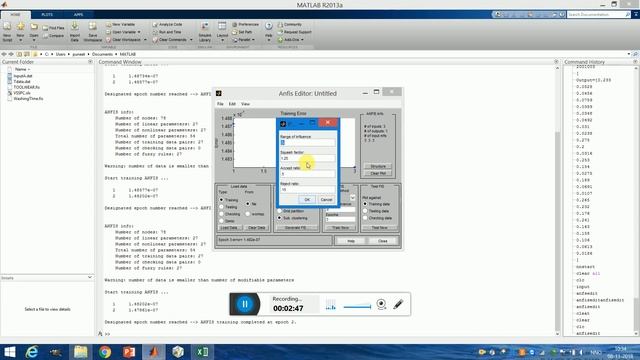
Task: Expand the Add-Ons dropdown
Action: click(302, 40)
